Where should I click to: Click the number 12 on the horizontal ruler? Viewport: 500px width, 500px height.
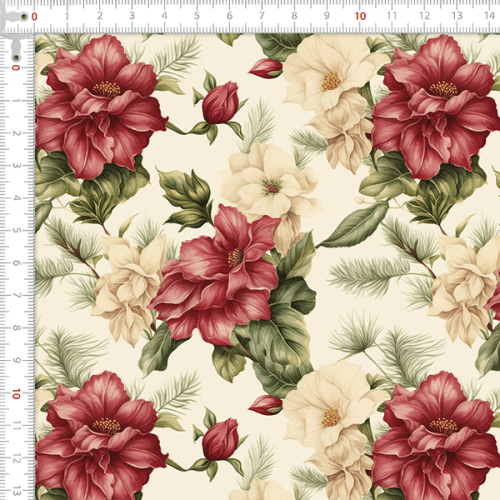(x=425, y=16)
